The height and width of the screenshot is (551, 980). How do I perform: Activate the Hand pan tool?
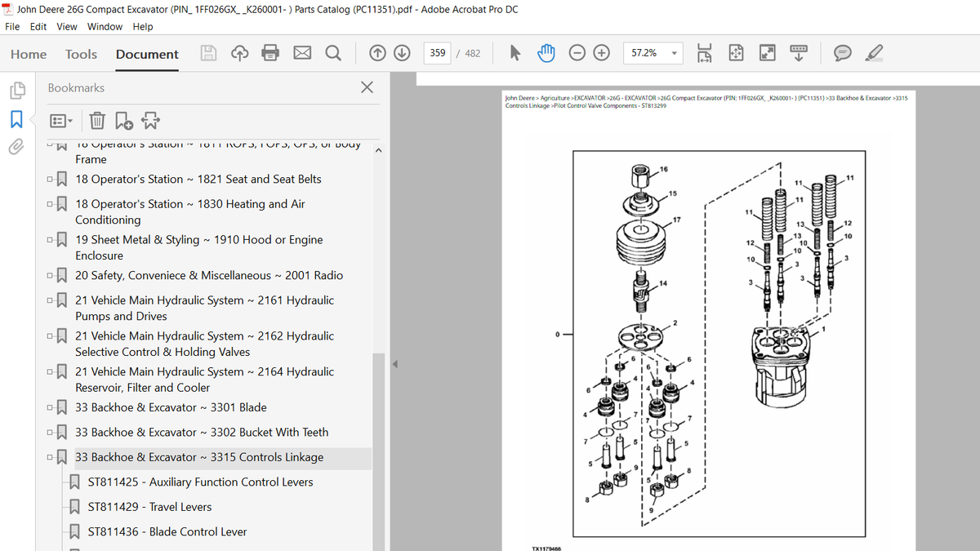[x=546, y=53]
